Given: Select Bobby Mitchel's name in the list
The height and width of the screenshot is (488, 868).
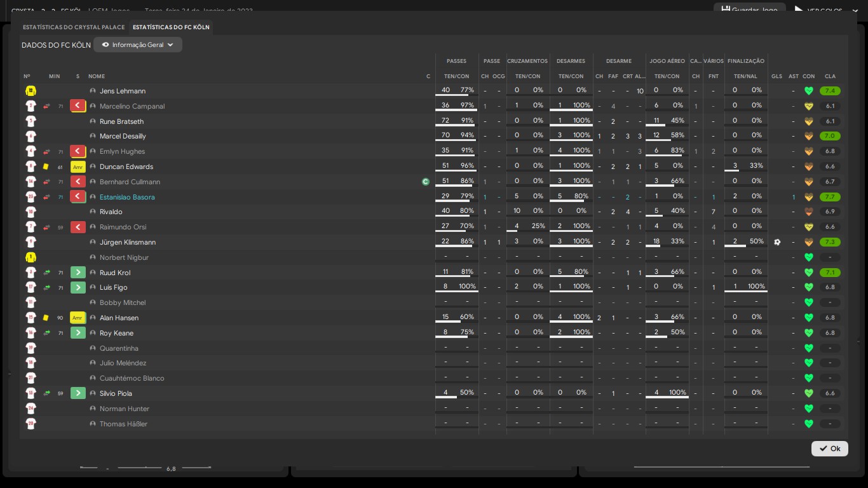Looking at the screenshot, I should [x=123, y=302].
